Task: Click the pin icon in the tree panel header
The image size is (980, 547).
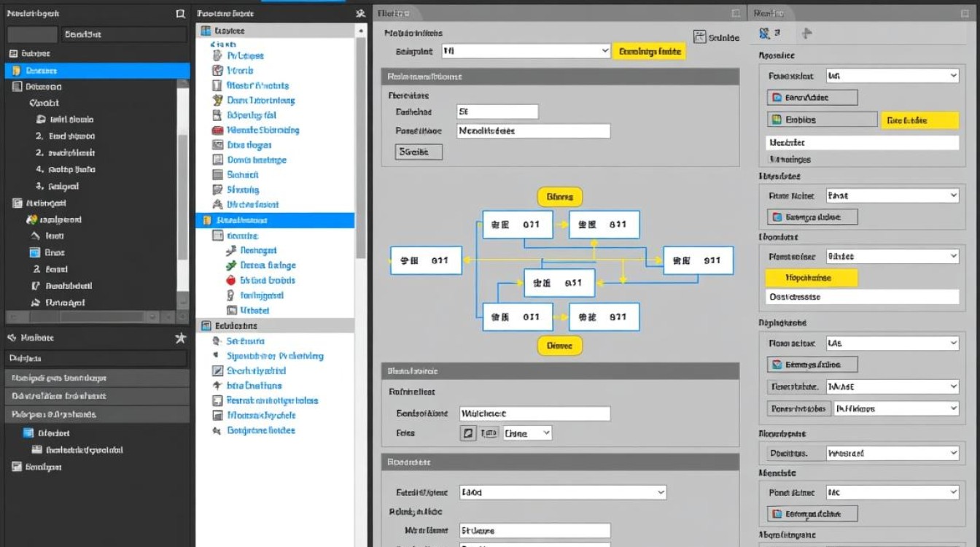Action: (x=360, y=14)
